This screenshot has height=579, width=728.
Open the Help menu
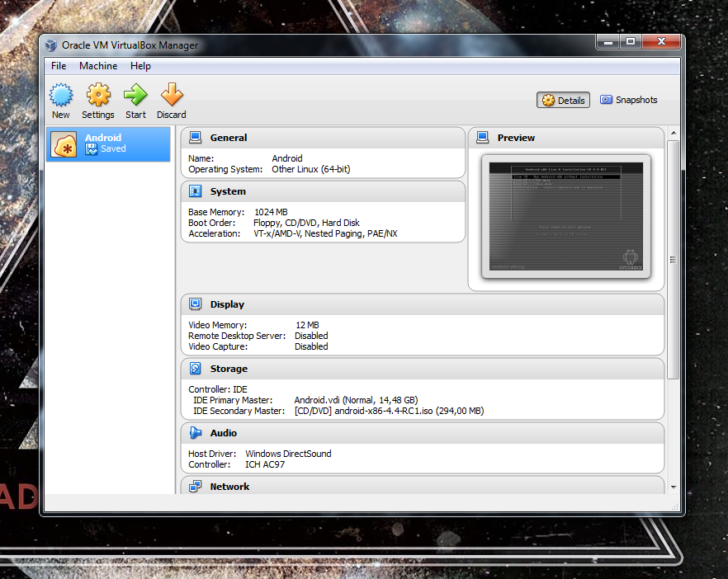click(140, 66)
